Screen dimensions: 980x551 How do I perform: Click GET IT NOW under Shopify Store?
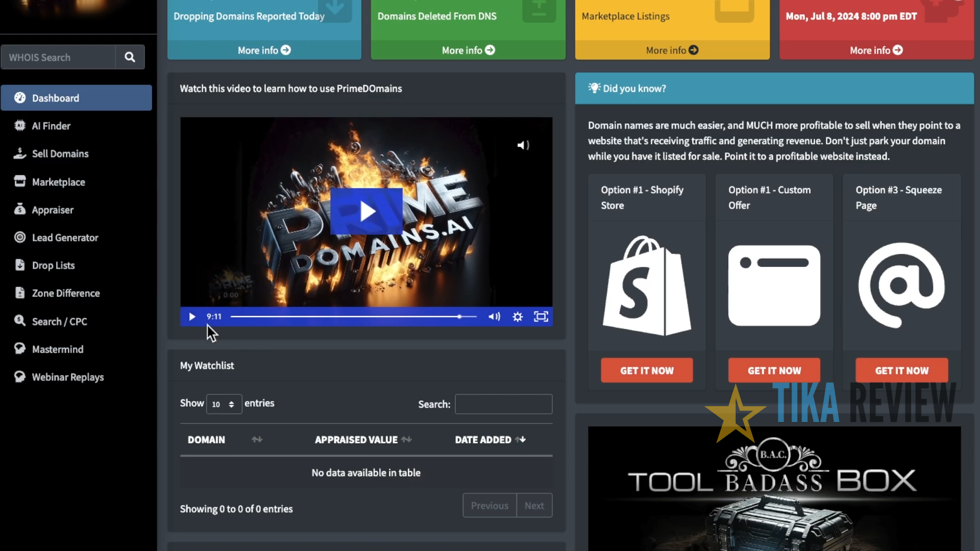point(647,370)
